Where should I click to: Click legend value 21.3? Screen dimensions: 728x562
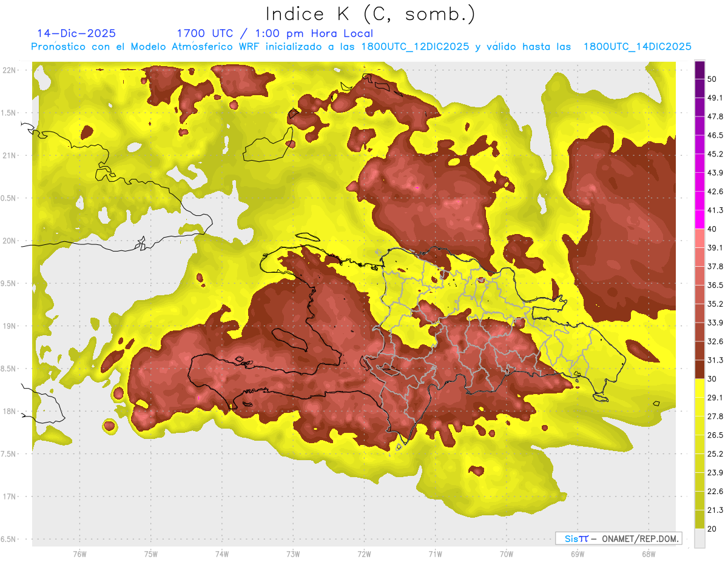coord(715,510)
